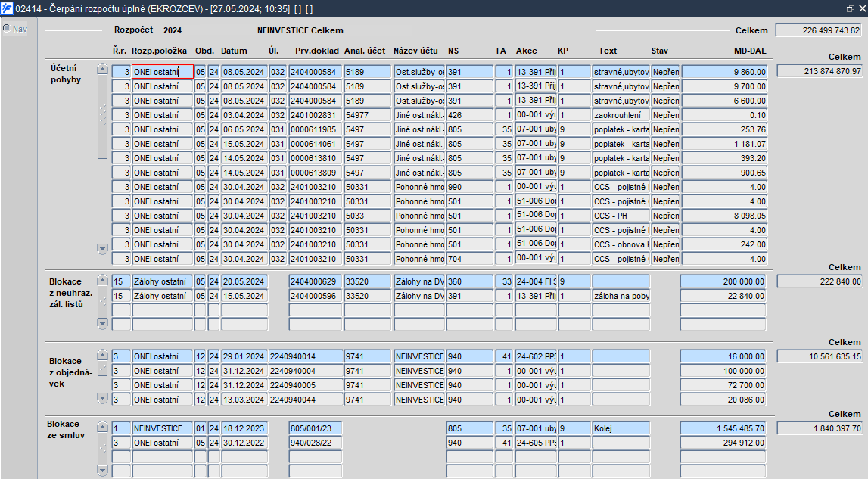Screen dimensions: 868x479
Task: Select the total 222 840.00 field
Action: [820, 281]
